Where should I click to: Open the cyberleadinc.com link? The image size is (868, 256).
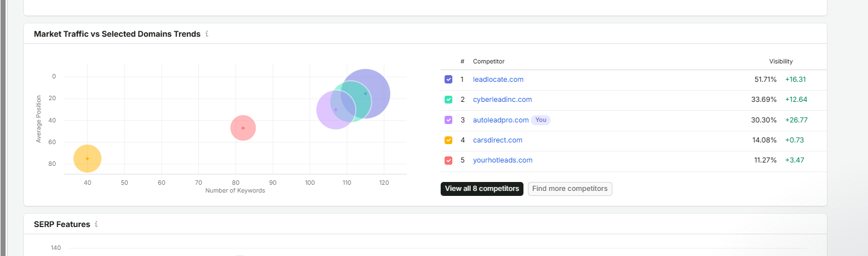[x=502, y=100]
